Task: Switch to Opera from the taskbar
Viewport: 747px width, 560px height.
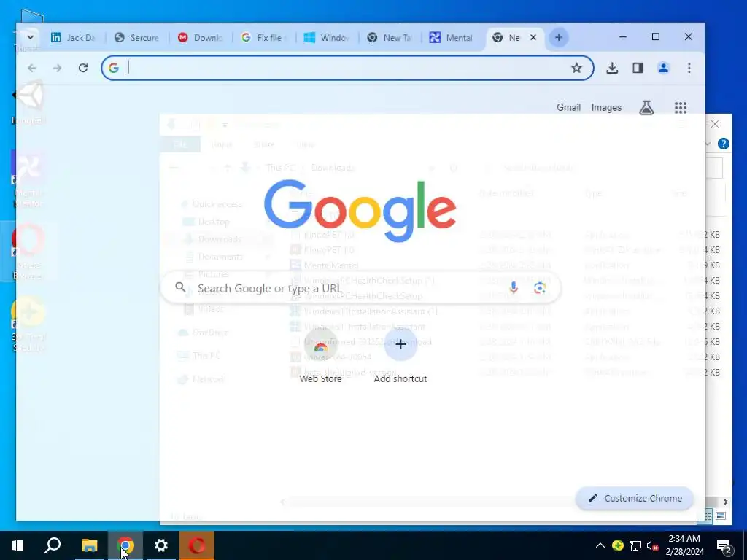Action: [x=197, y=545]
